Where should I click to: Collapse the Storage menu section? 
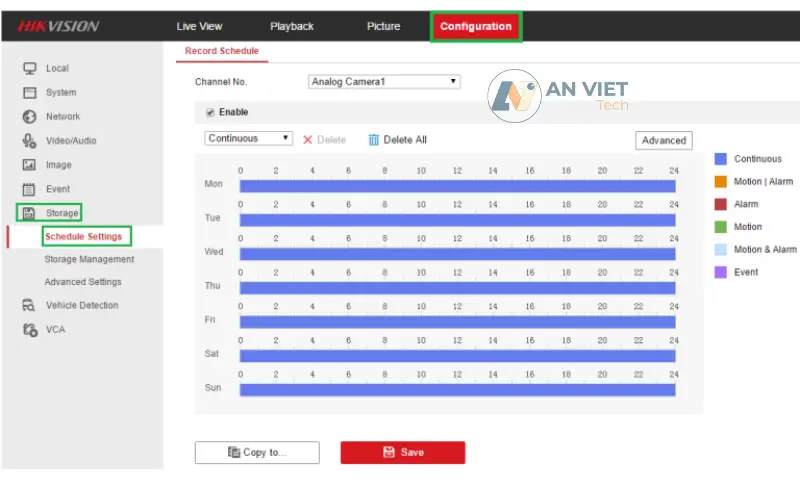pos(61,213)
